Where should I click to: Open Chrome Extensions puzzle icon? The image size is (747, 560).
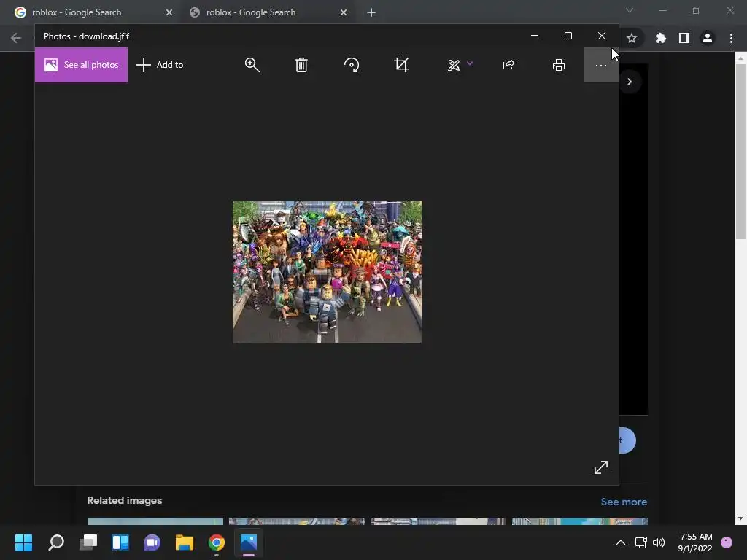[x=660, y=38]
